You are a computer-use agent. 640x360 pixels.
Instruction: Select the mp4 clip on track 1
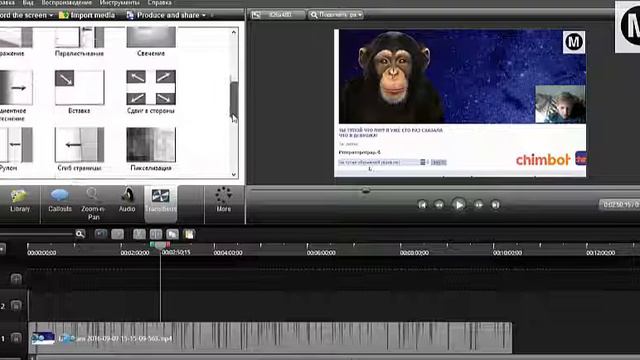coord(270,338)
